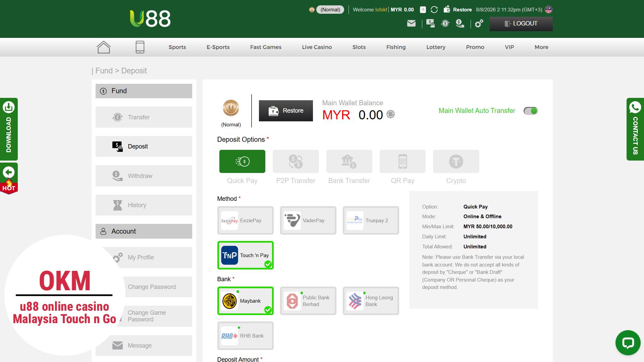Refresh the Main Wallet Balance icon
This screenshot has height=362, width=644.
point(390,114)
